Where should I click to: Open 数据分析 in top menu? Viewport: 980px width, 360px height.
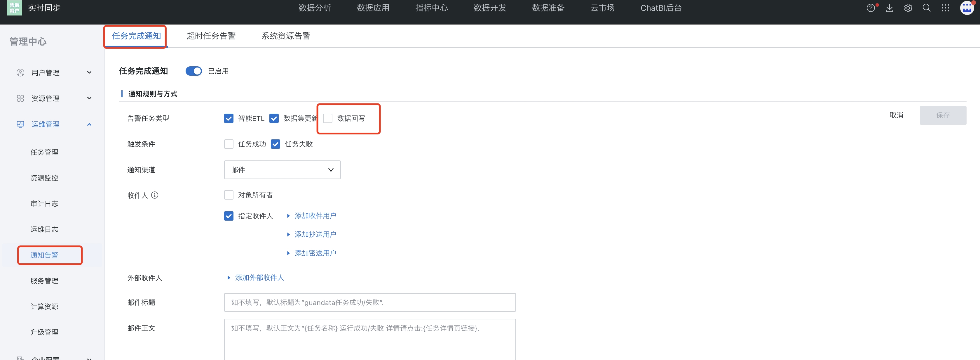click(x=315, y=8)
